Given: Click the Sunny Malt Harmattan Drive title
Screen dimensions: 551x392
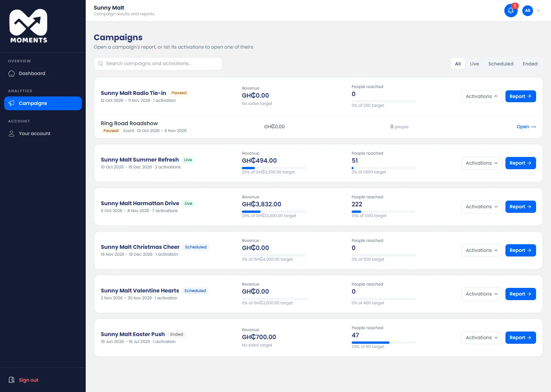Looking at the screenshot, I should [140, 203].
